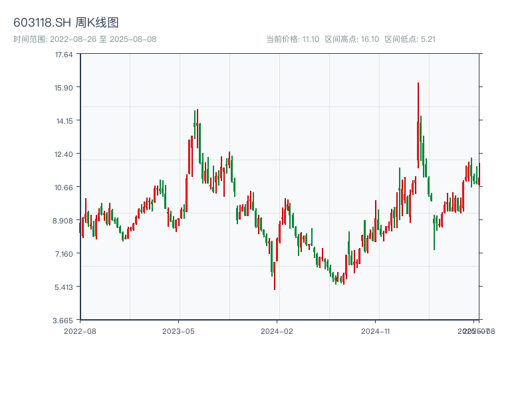
Task: Click y-axis label 12.40
Action: [64, 154]
